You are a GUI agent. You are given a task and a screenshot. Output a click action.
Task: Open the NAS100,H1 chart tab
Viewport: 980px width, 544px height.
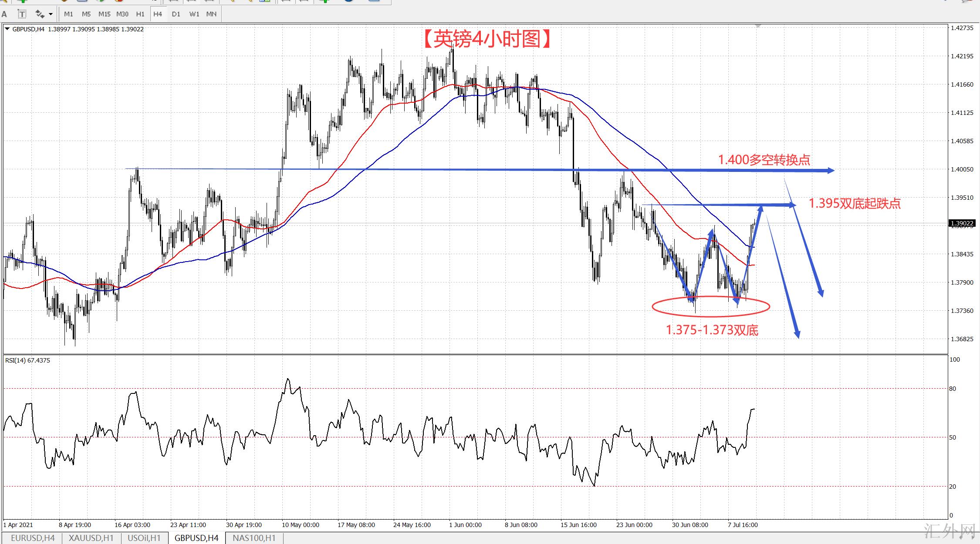coord(254,538)
